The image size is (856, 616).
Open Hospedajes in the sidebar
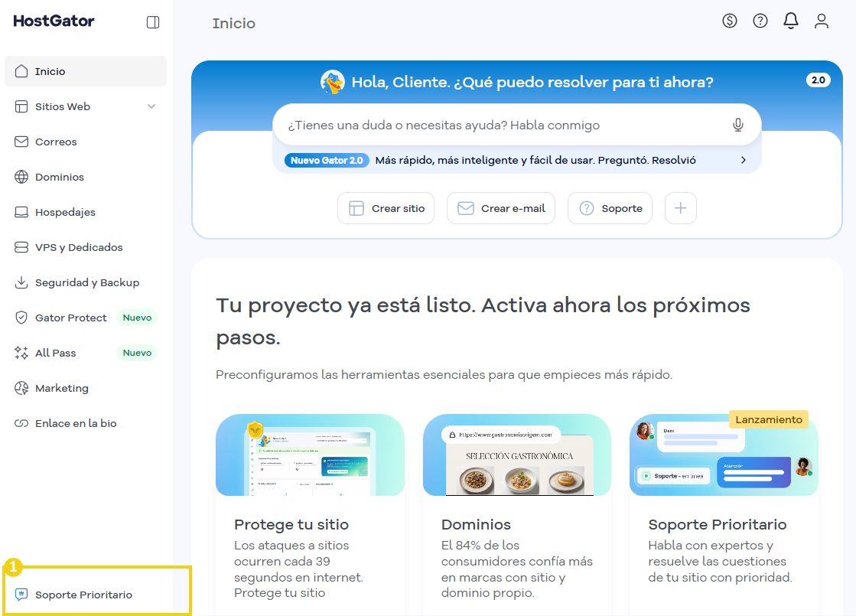pyautogui.click(x=86, y=212)
